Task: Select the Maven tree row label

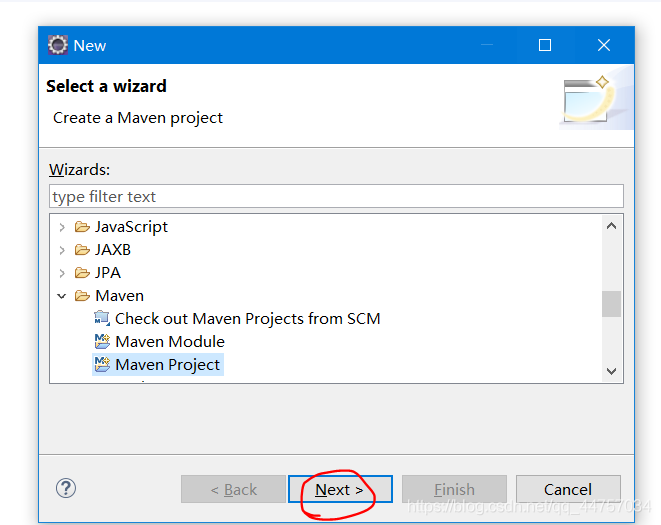Action: 119,296
